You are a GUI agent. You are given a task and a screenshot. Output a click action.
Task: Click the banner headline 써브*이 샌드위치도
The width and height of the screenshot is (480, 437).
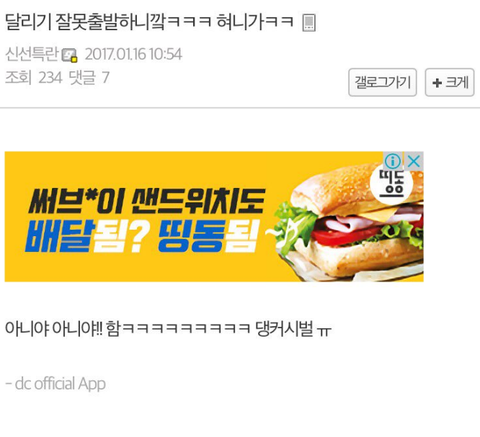coord(147,201)
